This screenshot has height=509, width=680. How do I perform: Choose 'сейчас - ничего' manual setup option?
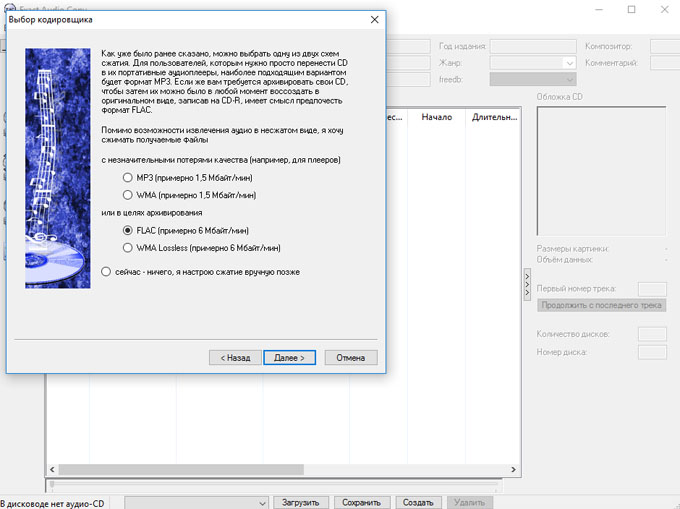tap(107, 271)
